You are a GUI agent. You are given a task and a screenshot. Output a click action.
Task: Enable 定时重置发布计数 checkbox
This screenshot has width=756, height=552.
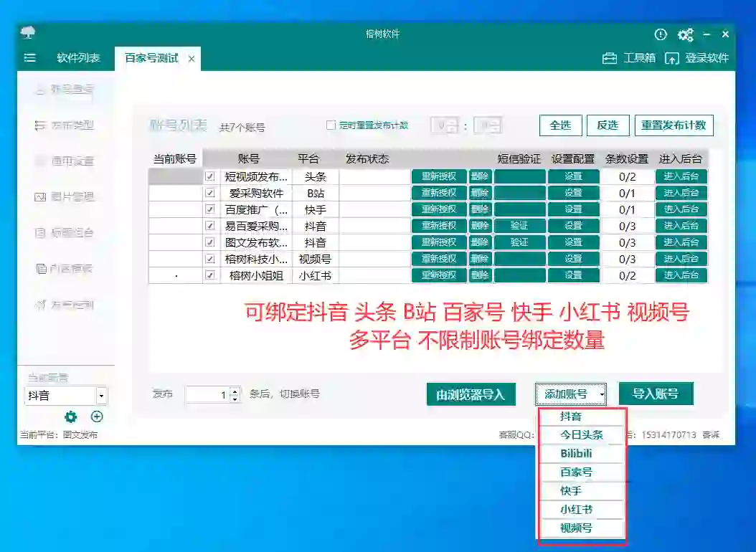332,125
